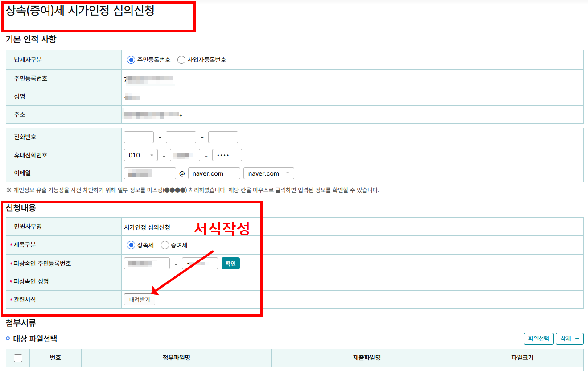588x371 pixels.
Task: Click 시가인정 심의신청 value in 민원사무명 row
Action: tap(147, 227)
